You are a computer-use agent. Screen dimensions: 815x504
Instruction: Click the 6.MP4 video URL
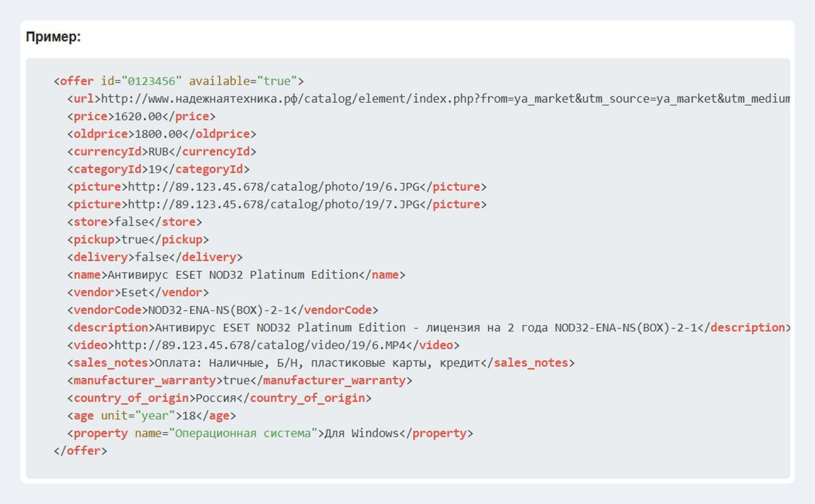point(260,345)
